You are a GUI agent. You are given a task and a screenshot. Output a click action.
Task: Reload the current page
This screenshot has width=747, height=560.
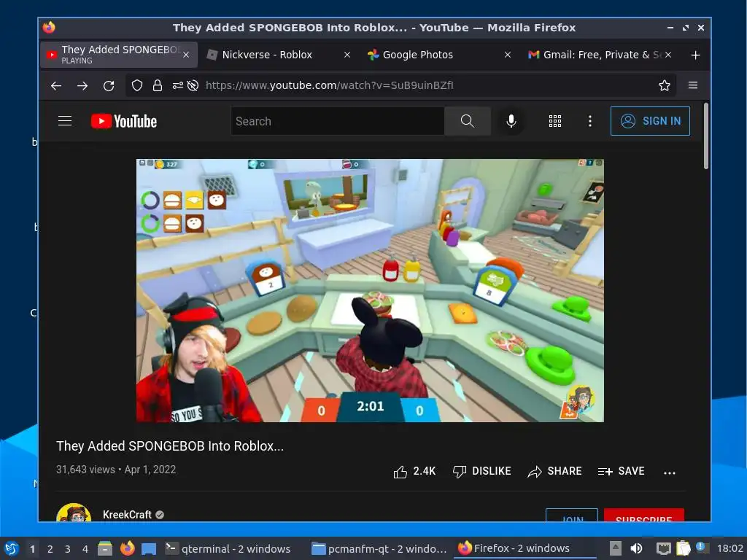[x=109, y=86]
